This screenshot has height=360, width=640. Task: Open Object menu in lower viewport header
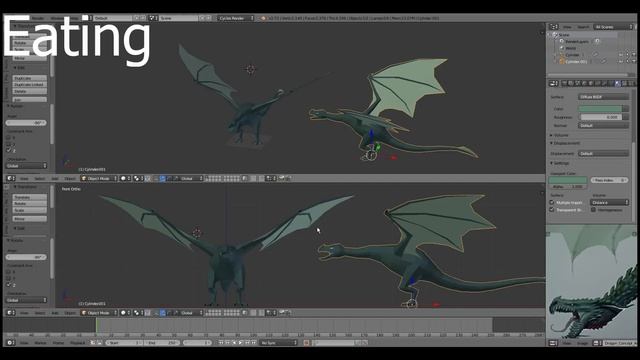tap(70, 313)
